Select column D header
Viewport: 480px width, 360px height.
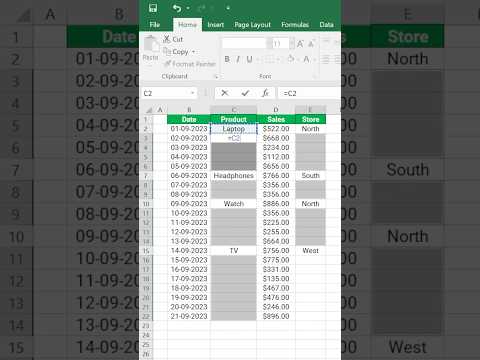(276, 110)
